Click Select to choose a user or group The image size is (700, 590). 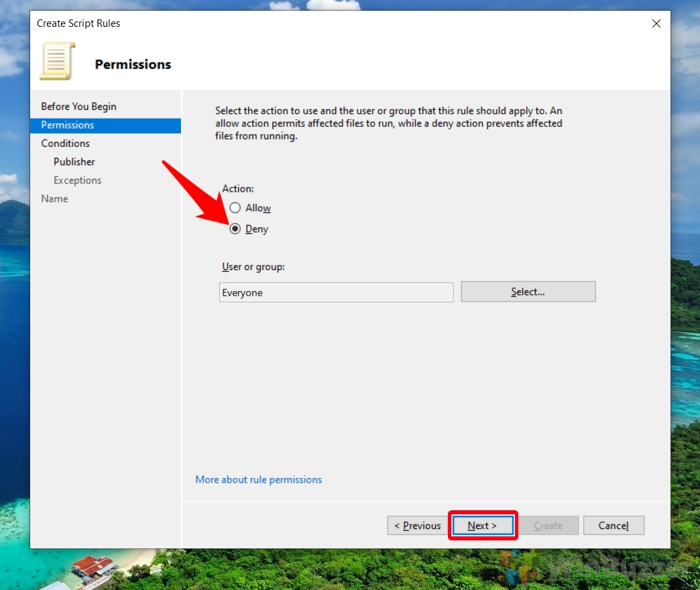[x=528, y=291]
